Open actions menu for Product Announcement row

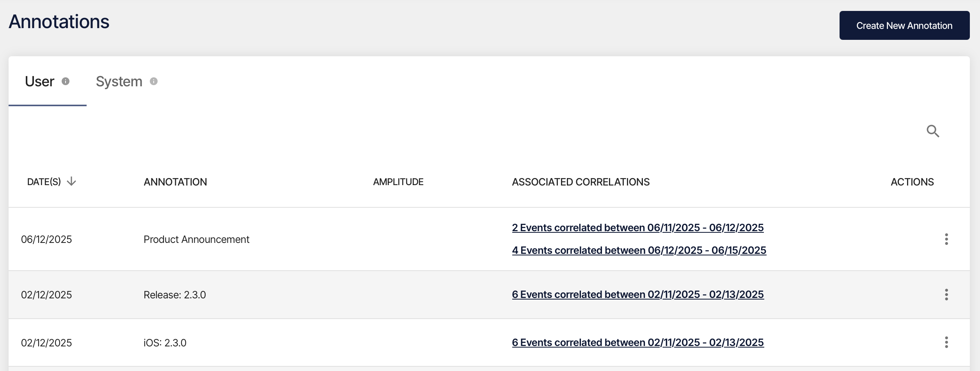pos(946,239)
